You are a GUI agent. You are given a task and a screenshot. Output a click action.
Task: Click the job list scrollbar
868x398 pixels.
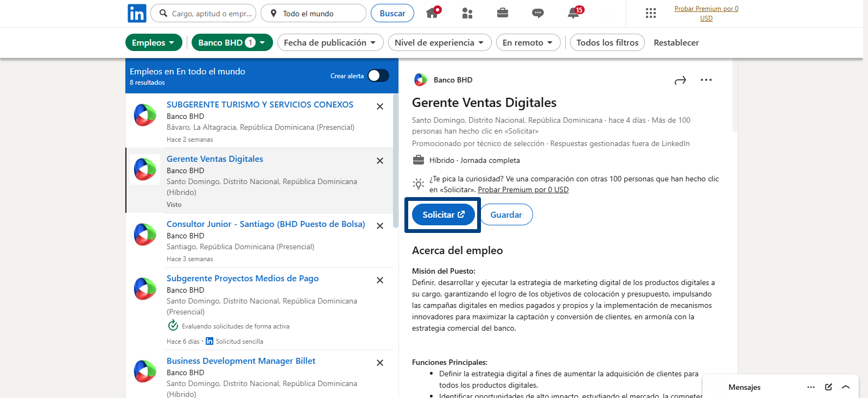[x=396, y=161]
